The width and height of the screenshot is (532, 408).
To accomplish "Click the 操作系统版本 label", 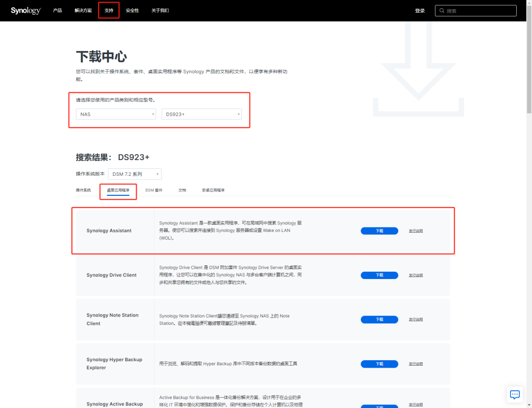I will [90, 174].
